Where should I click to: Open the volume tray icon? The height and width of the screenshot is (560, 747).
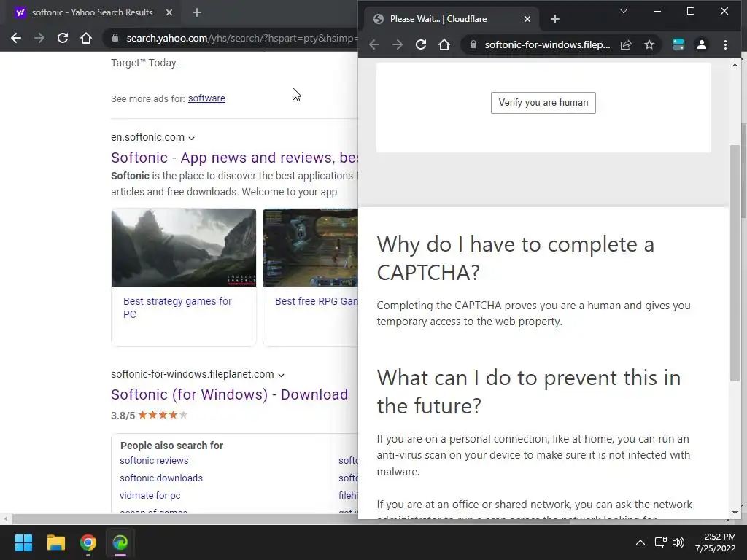coord(678,542)
